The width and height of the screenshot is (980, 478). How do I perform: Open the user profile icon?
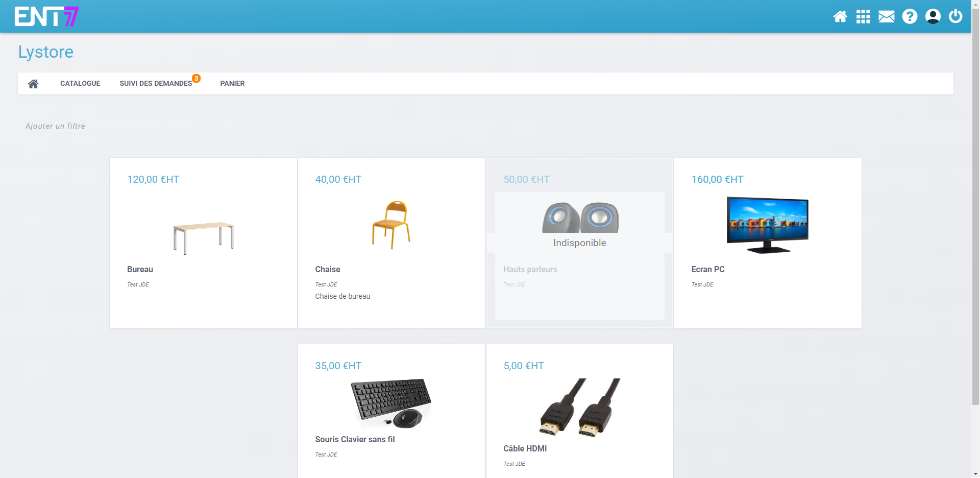[x=933, y=17]
